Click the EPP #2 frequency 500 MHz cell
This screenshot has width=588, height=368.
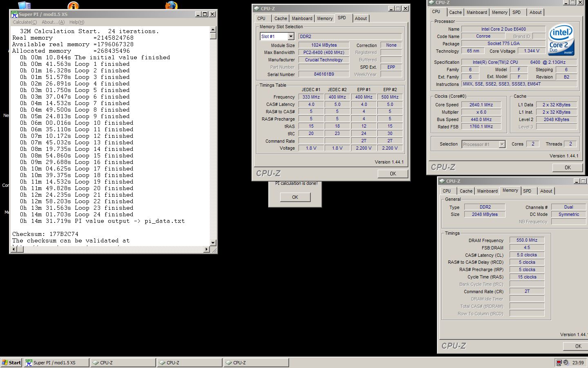click(390, 97)
